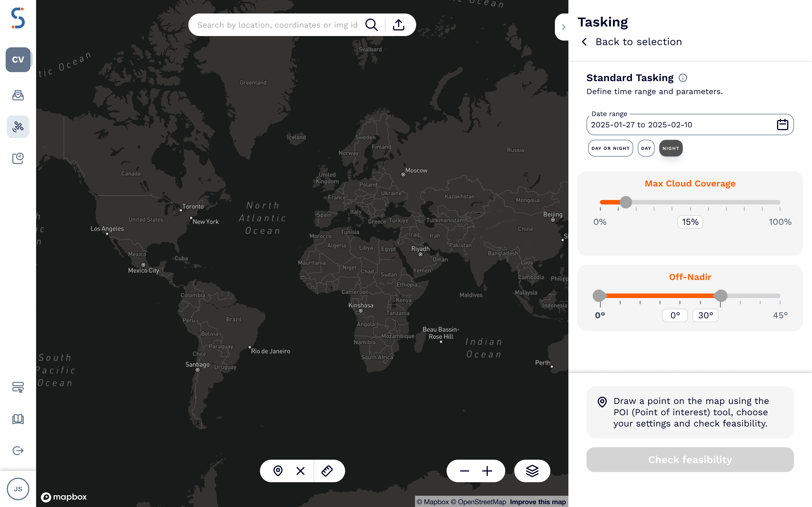Open the documentation book icon in sidebar
Screen dimensions: 812x507
pos(18,419)
